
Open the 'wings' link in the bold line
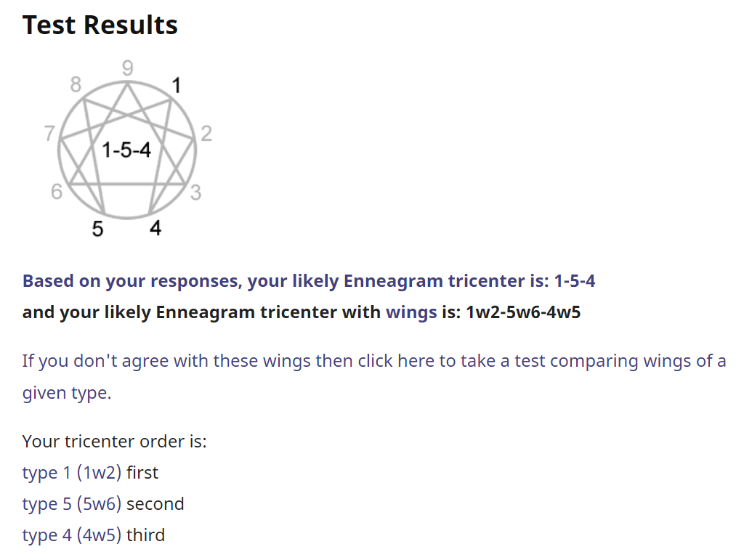[x=411, y=312]
